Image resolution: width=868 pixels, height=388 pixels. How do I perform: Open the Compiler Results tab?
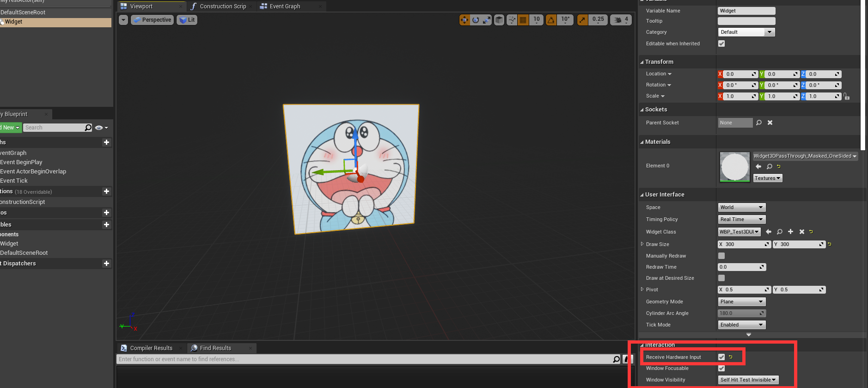point(151,348)
